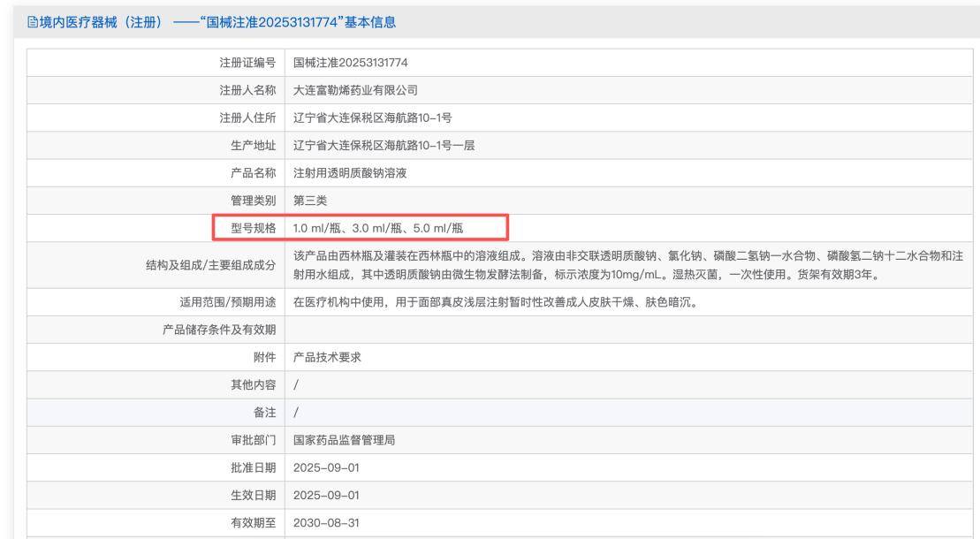The image size is (980, 539).
Task: Click the label 其他内容
Action: 253,384
